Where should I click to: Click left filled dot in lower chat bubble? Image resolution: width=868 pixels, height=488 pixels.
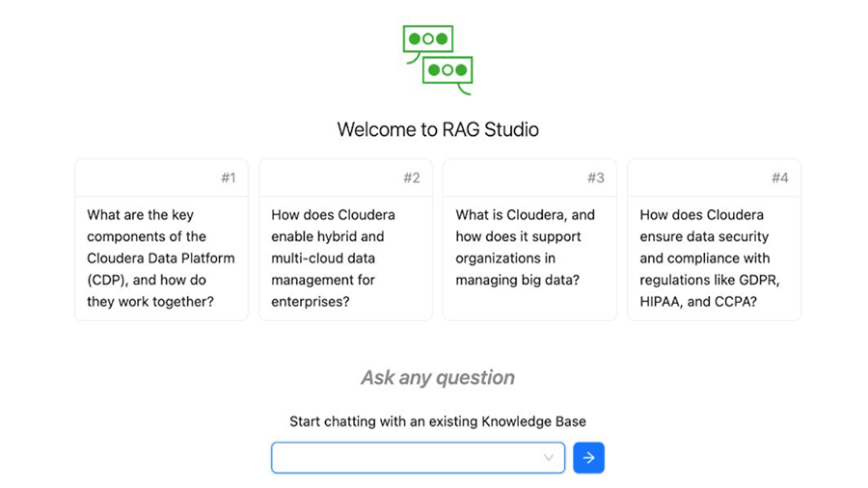pos(434,70)
